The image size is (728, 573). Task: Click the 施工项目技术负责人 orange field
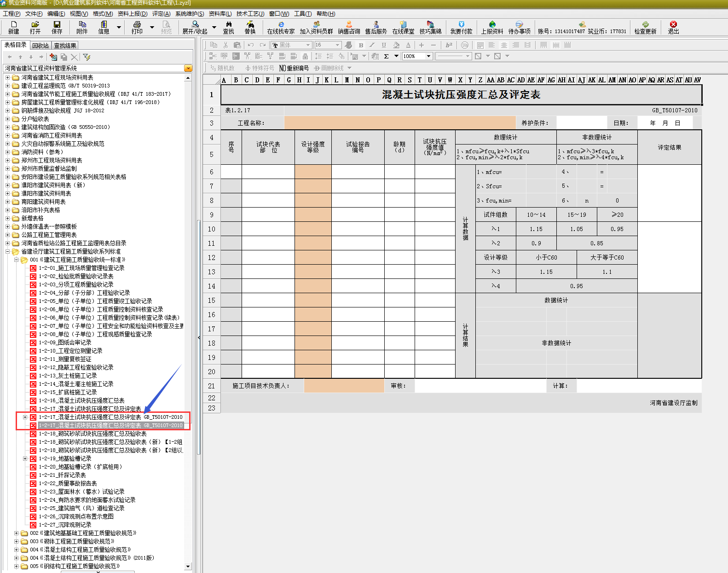[344, 386]
